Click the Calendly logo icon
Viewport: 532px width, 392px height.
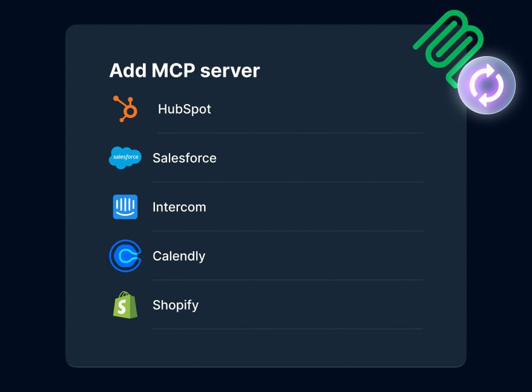point(125,256)
